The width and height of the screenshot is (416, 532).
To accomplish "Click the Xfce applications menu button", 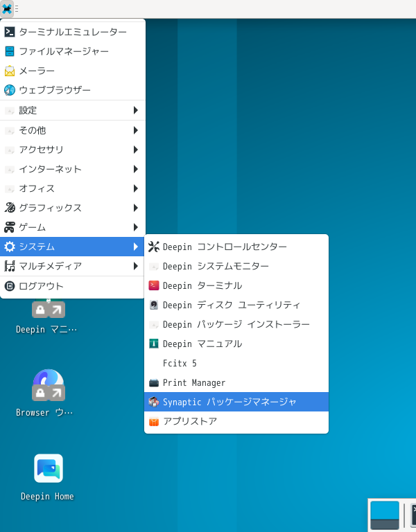I will click(x=7, y=9).
